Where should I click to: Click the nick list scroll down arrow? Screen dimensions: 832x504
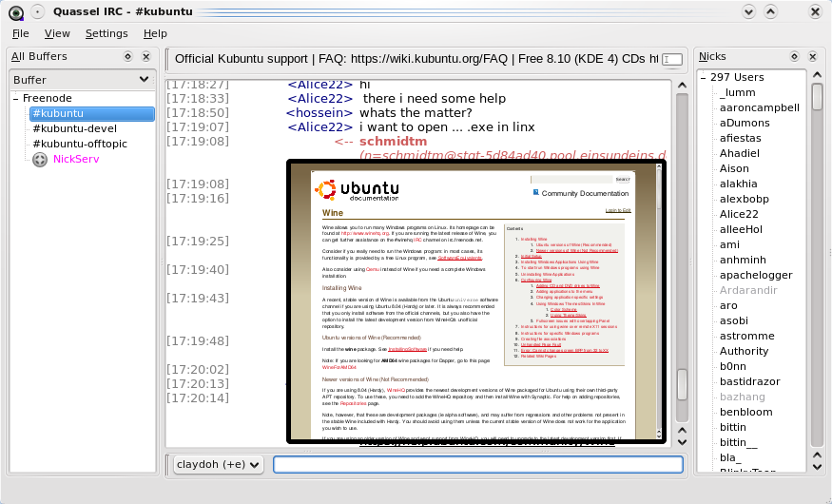pyautogui.click(x=817, y=467)
